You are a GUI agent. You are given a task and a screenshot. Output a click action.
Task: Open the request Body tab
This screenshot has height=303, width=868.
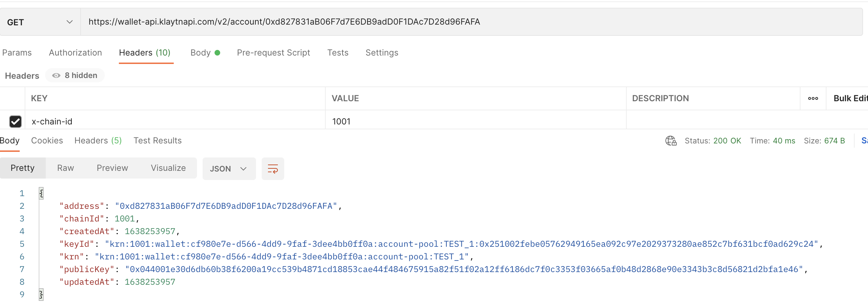point(205,53)
